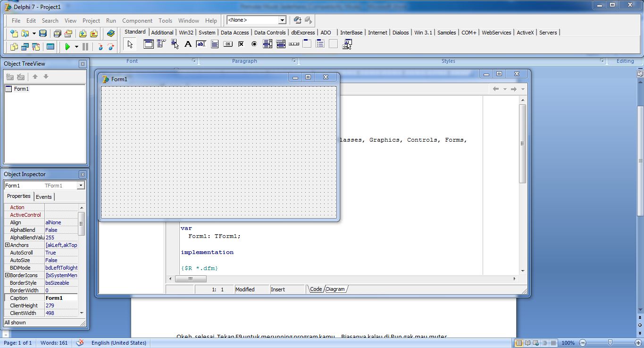Run the project with the green Run icon
644x348 pixels.
click(68, 46)
